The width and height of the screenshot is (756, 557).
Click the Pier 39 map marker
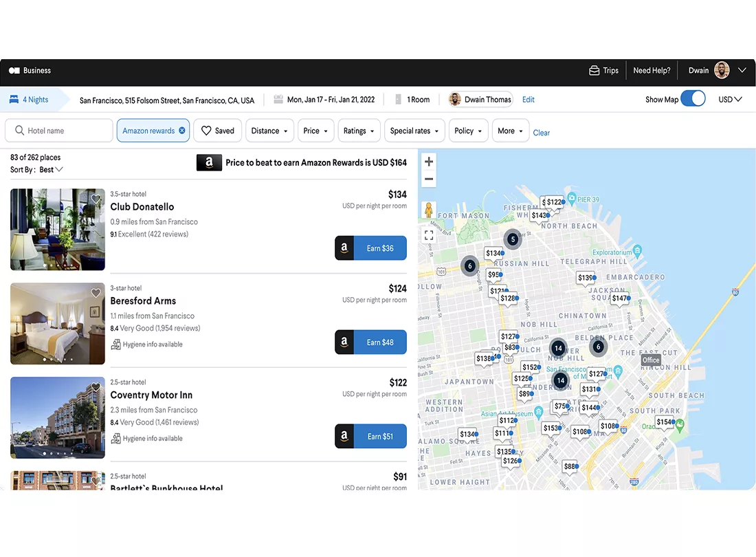coord(572,198)
